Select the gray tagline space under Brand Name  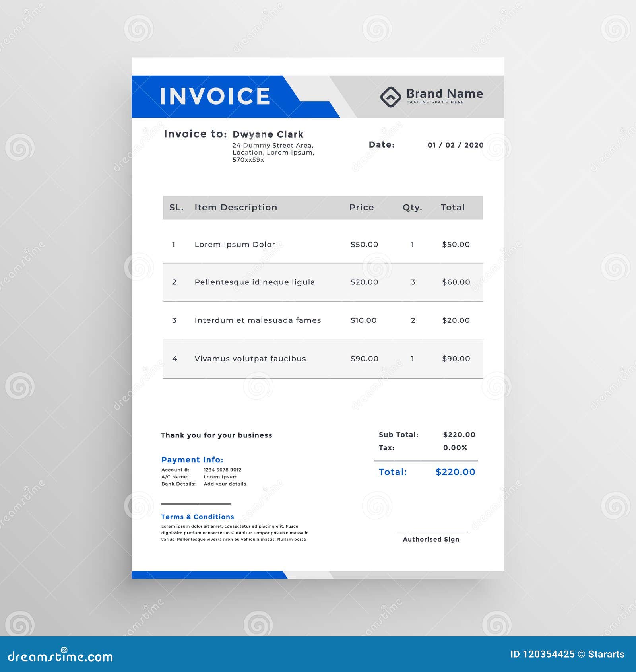pyautogui.click(x=436, y=102)
